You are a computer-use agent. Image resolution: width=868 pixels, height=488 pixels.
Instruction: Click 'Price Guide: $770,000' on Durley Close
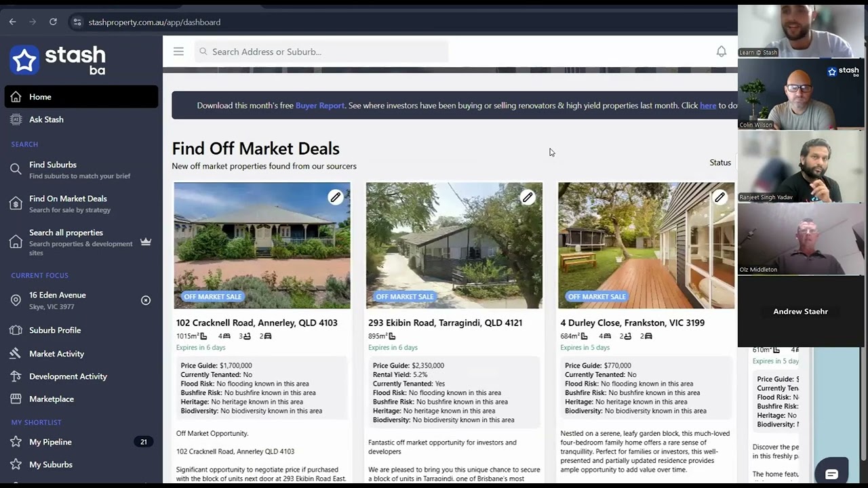pyautogui.click(x=598, y=365)
